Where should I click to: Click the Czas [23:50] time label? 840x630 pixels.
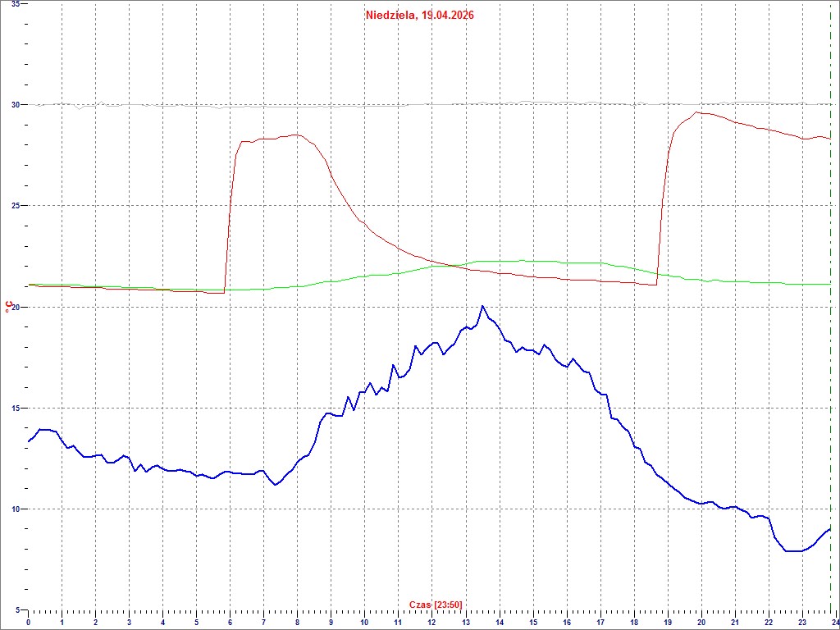click(436, 605)
